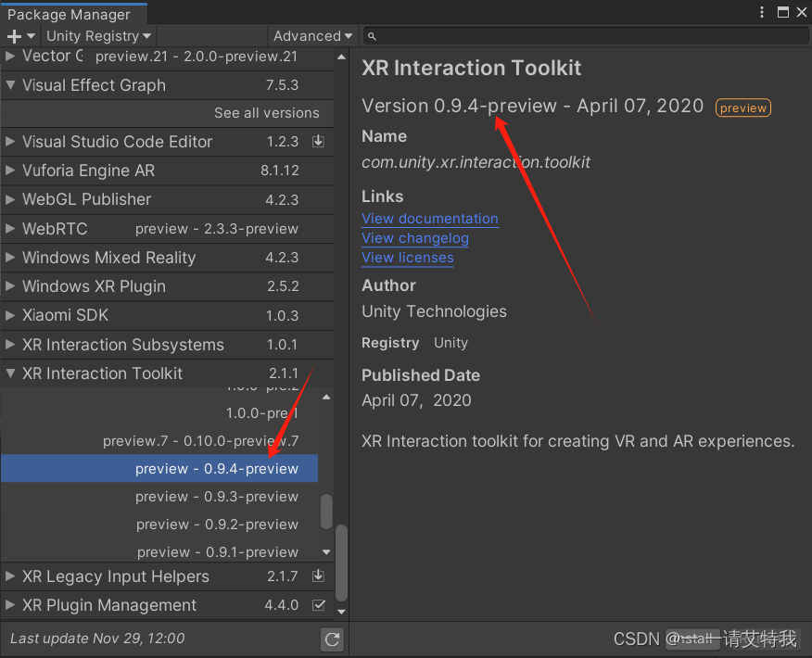Viewport: 812px width, 658px height.
Task: Click the refresh package list button
Action: [332, 639]
